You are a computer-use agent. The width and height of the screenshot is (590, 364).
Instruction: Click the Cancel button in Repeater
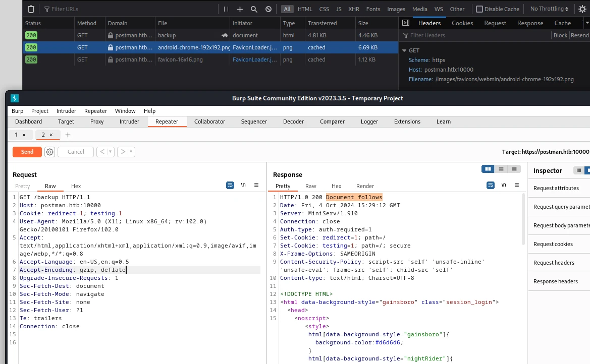coord(76,152)
